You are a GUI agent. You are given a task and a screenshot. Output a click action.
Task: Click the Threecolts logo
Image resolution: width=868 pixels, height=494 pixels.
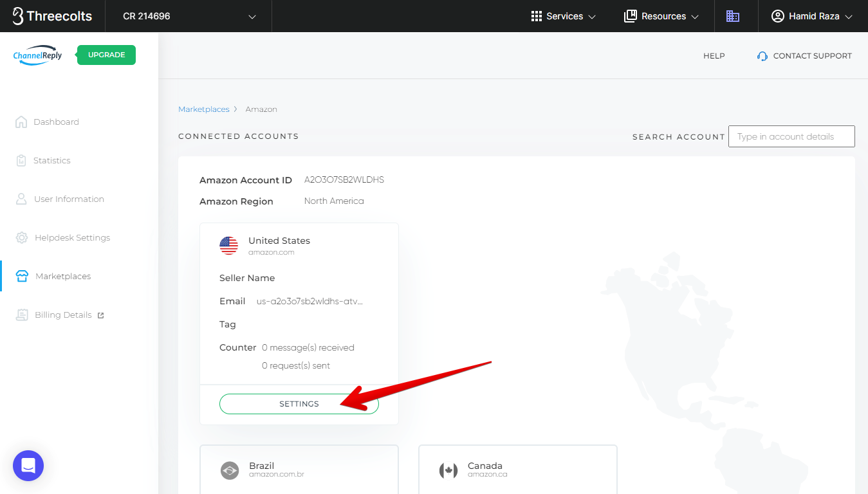pos(52,16)
